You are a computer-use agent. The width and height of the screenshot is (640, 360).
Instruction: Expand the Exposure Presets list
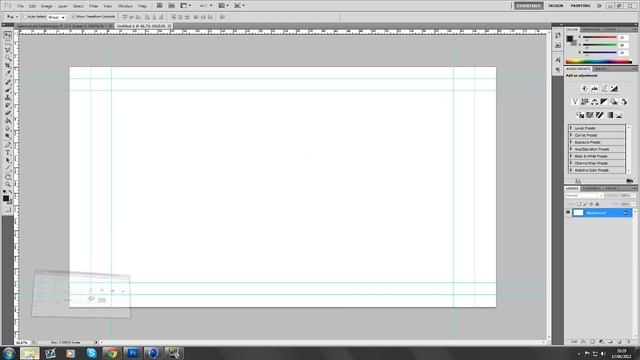[x=571, y=142]
